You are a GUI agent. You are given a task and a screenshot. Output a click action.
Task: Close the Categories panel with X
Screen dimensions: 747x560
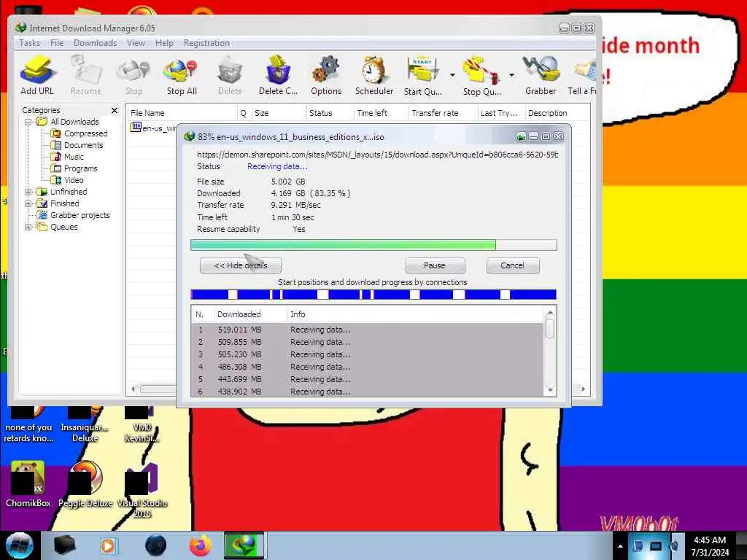tap(115, 111)
